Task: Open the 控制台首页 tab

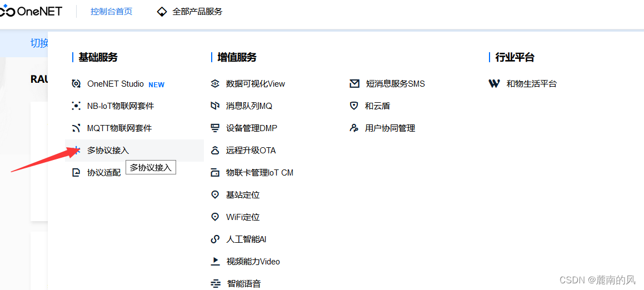Action: (x=111, y=12)
